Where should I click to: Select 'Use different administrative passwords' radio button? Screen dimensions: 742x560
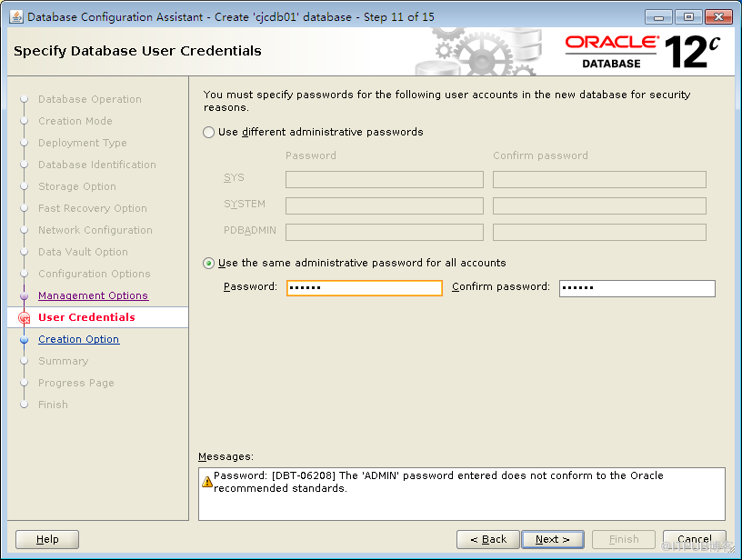208,132
